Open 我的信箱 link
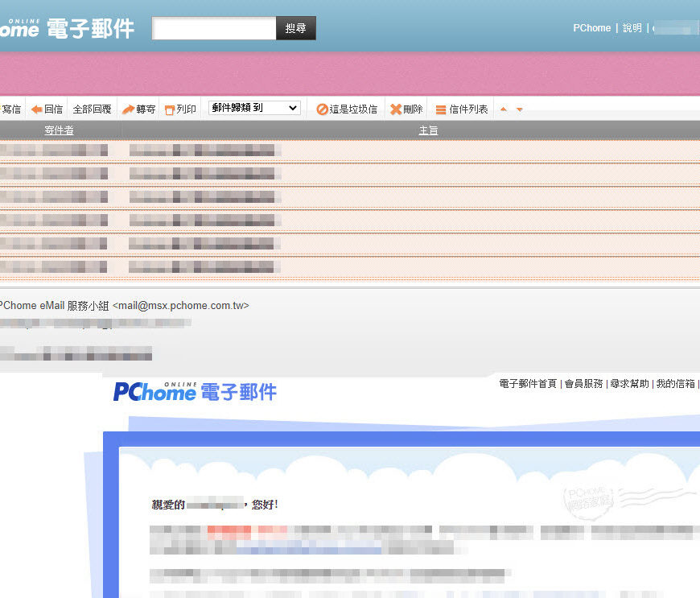The width and height of the screenshot is (700, 598). 675,384
